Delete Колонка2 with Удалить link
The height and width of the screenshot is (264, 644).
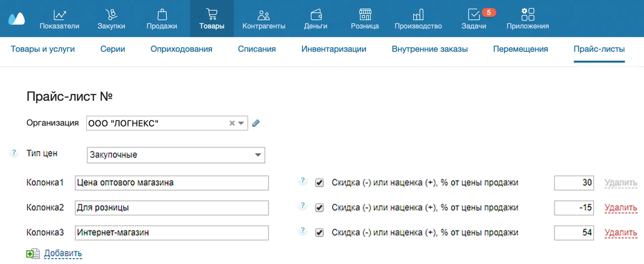tap(621, 208)
